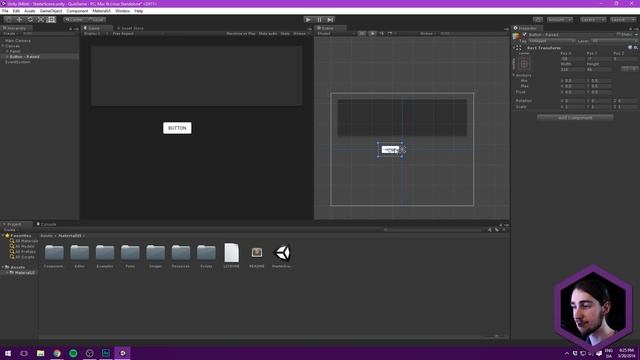The width and height of the screenshot is (640, 360).
Task: Open the Edit menu
Action: coord(16,11)
